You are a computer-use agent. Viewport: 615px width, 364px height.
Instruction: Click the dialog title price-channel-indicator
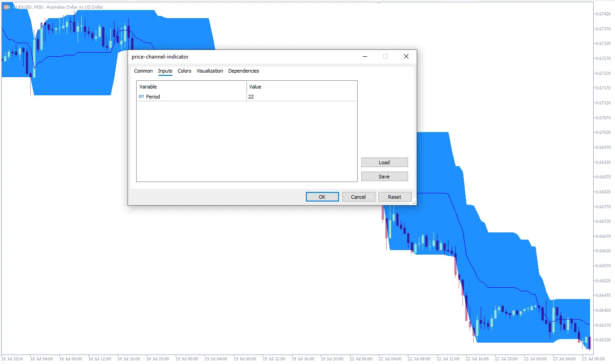point(160,57)
